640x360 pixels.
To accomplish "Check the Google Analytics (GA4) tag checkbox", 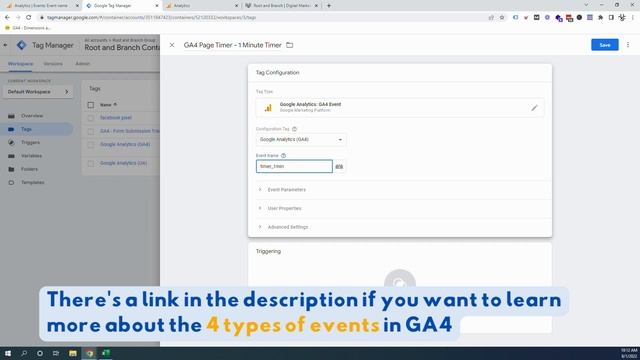I will tap(91, 145).
